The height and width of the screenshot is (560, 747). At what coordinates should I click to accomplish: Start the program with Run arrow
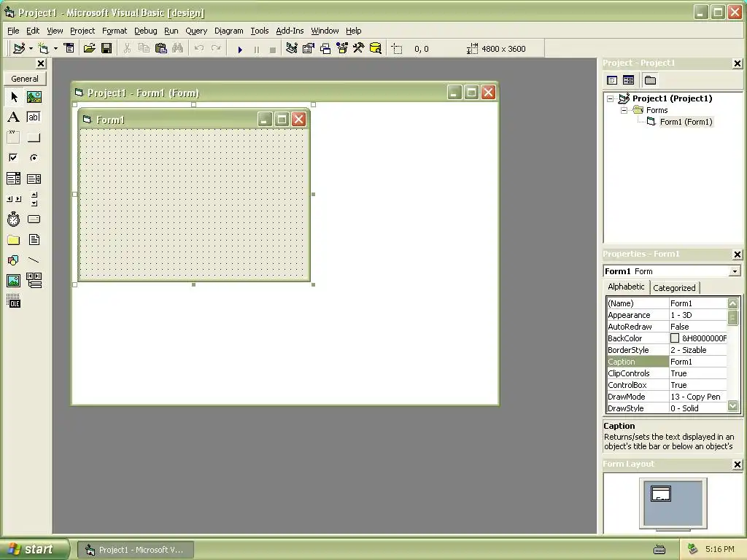coord(240,49)
